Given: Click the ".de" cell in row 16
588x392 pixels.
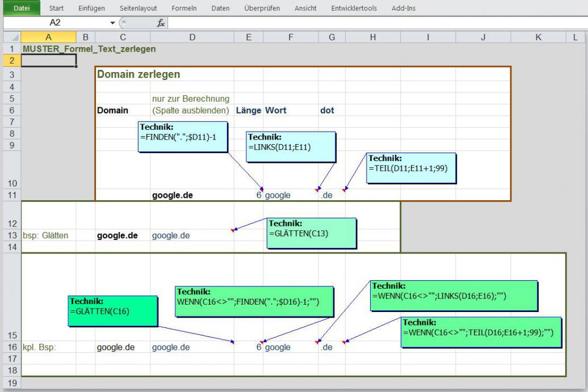Looking at the screenshot, I should [x=332, y=347].
